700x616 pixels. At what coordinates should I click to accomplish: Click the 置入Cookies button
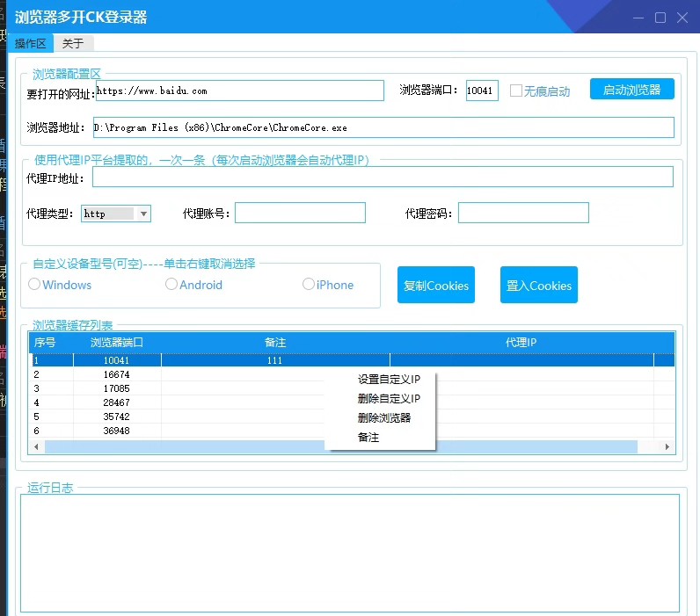coord(539,285)
